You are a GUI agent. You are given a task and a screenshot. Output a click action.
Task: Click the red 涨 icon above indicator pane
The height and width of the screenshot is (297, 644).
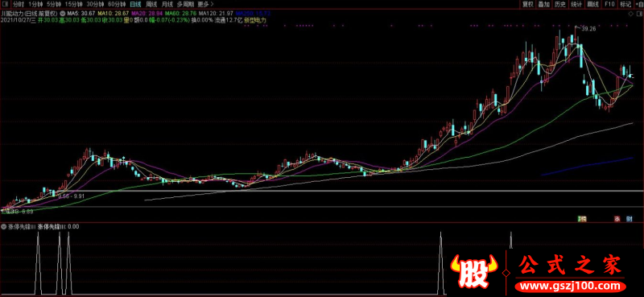click(617, 219)
